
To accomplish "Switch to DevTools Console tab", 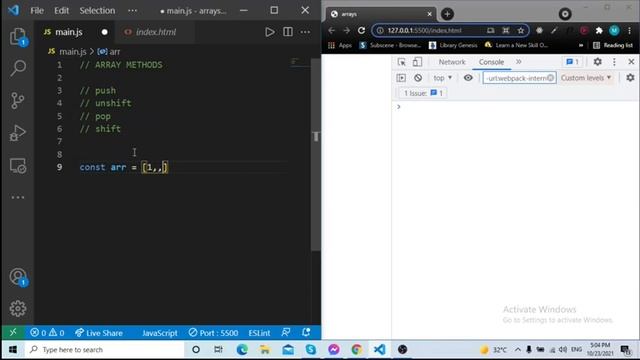I will coord(491,62).
